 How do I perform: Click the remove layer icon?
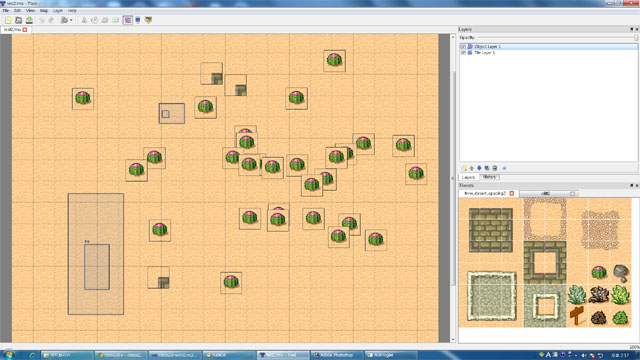coord(495,168)
